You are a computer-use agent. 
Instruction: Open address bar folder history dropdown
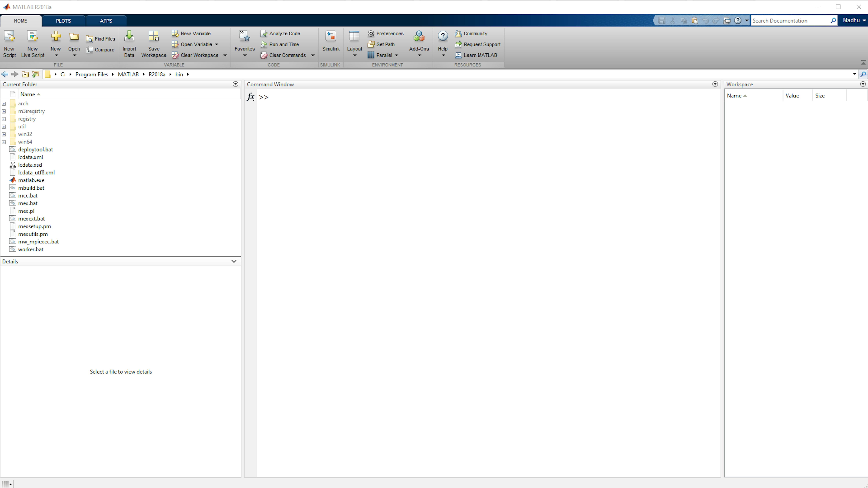[854, 74]
